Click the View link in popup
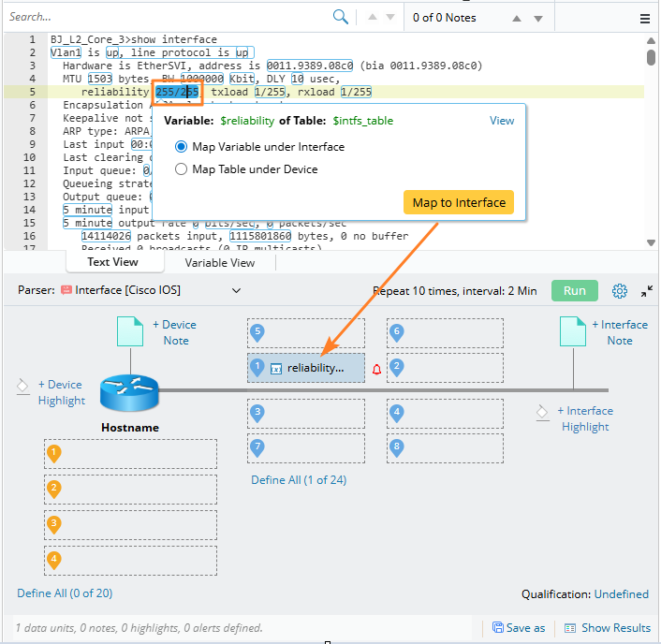Viewport: 661px width, 644px height. coord(502,121)
